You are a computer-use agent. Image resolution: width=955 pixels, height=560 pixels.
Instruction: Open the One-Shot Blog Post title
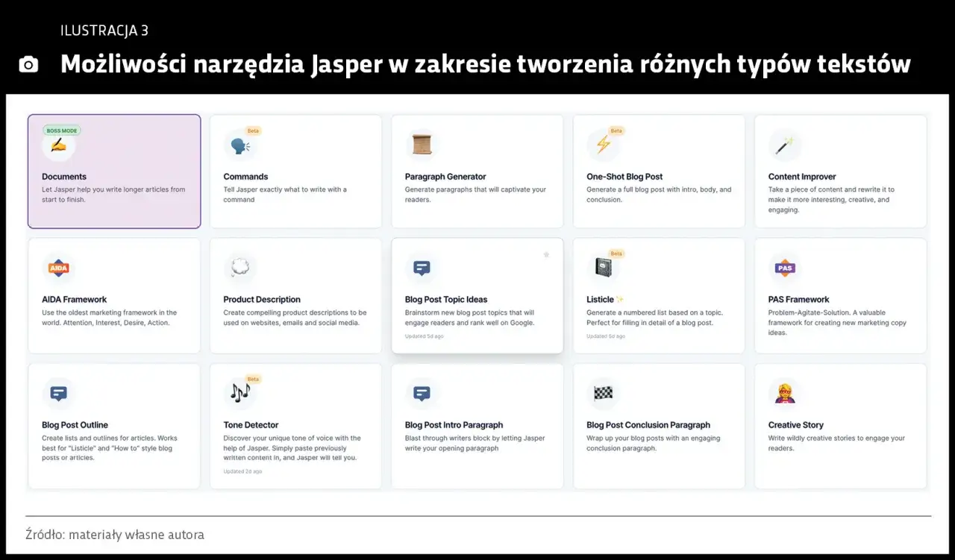pyautogui.click(x=624, y=177)
